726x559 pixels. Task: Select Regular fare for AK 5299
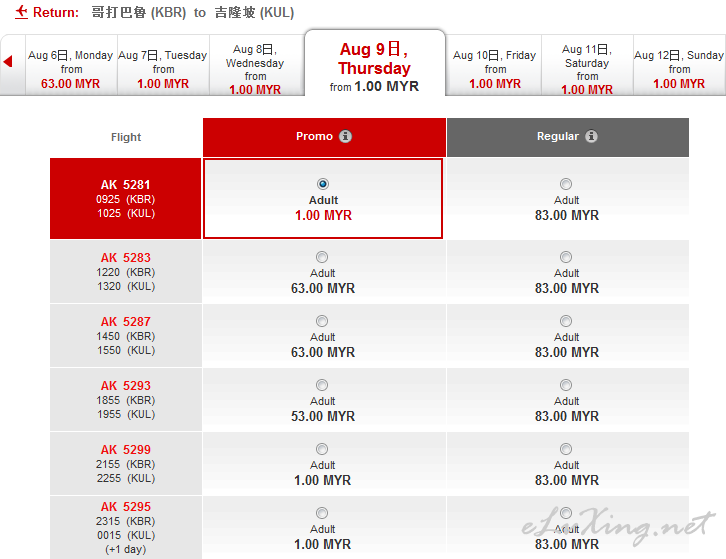(x=566, y=449)
